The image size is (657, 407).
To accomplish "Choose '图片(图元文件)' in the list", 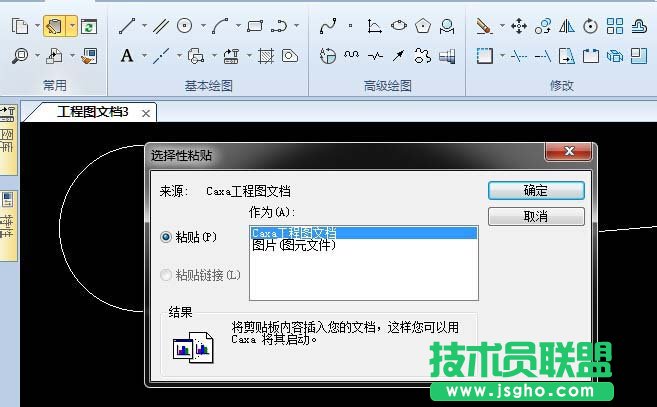I will [364, 245].
